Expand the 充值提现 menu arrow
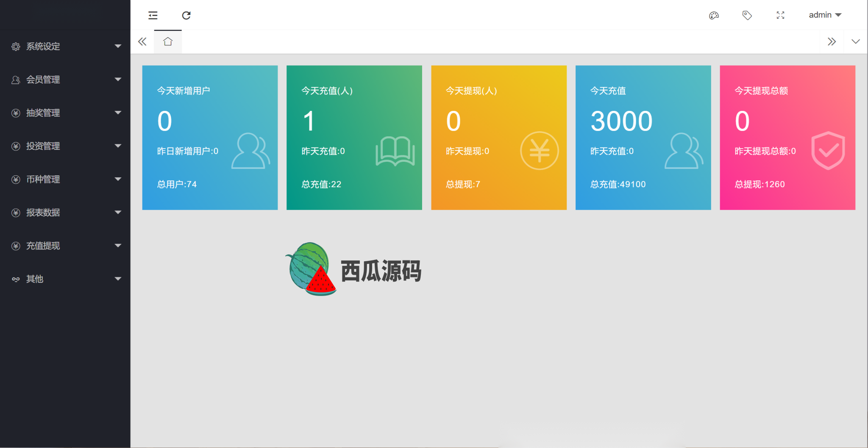Screen dimensions: 868x448 pos(118,246)
